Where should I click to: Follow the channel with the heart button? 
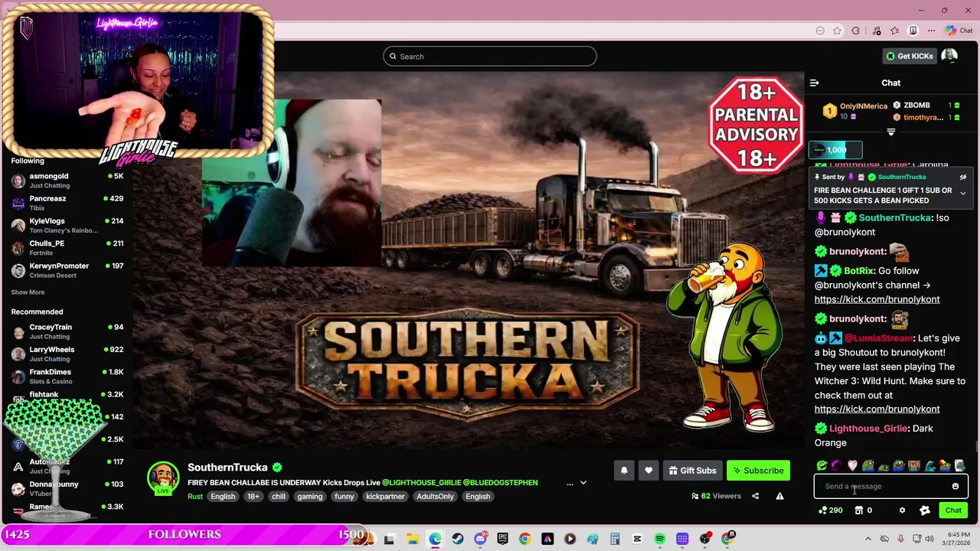[648, 471]
